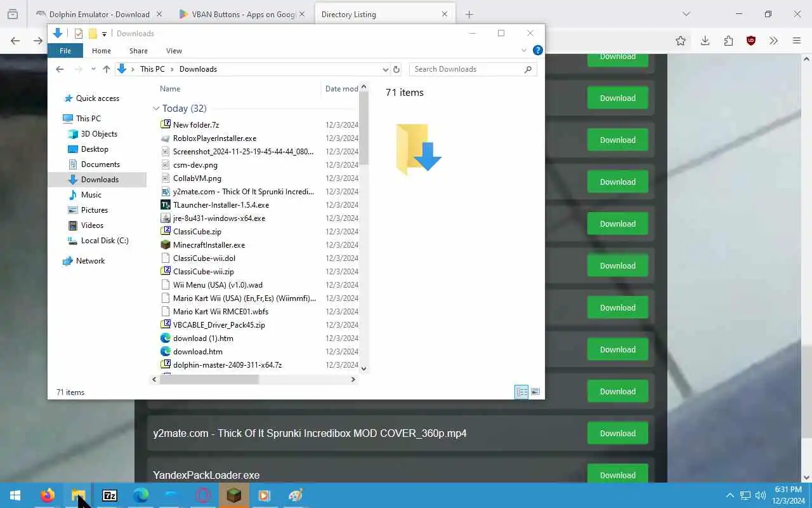Bookmark this page with Firefox star icon
Image resolution: width=812 pixels, height=508 pixels.
[681, 41]
